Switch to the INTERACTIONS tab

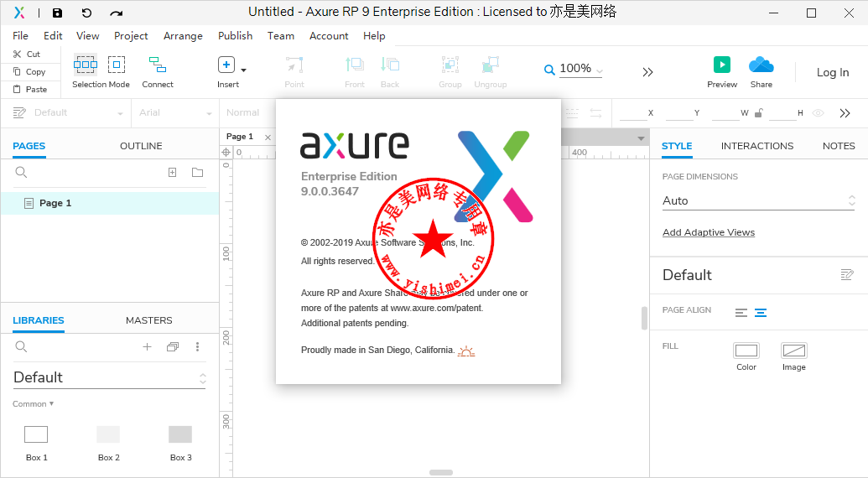756,146
